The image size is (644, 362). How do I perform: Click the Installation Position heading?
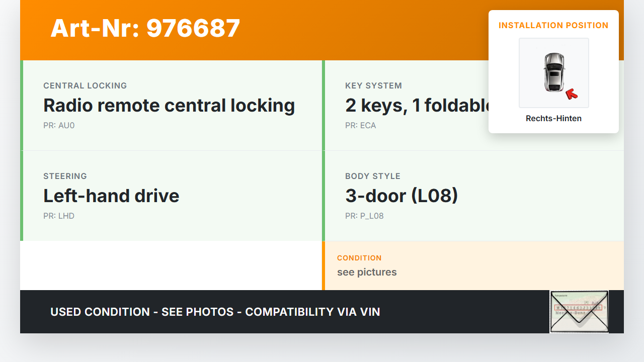(553, 25)
